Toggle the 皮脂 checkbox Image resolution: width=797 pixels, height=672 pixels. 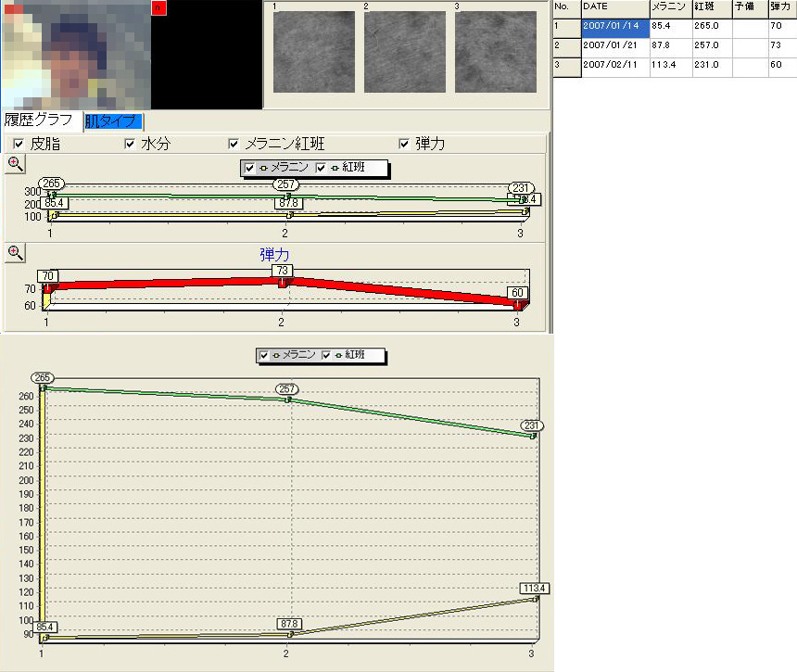click(19, 144)
